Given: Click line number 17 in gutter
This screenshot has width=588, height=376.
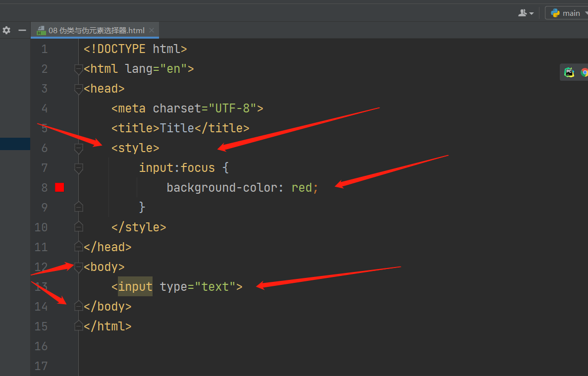Looking at the screenshot, I should tap(41, 366).
